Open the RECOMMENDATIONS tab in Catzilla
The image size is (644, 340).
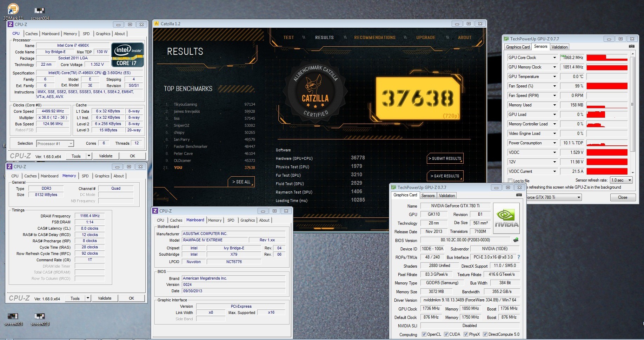[x=374, y=38]
